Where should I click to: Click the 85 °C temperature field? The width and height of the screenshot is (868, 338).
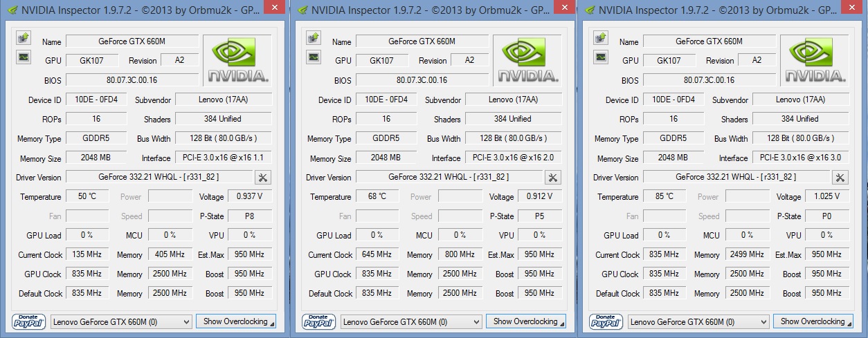point(664,197)
